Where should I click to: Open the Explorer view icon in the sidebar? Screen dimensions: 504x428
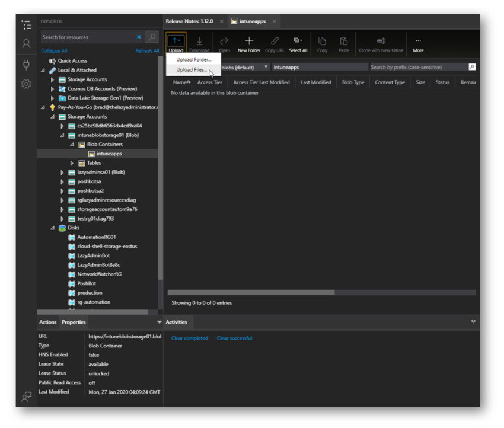(26, 25)
